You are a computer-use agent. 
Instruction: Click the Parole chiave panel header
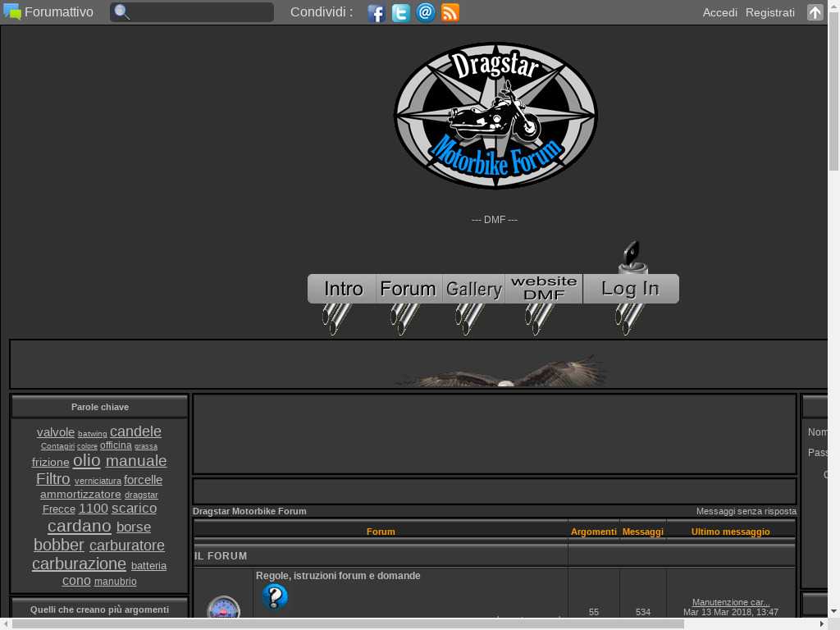pyautogui.click(x=99, y=407)
